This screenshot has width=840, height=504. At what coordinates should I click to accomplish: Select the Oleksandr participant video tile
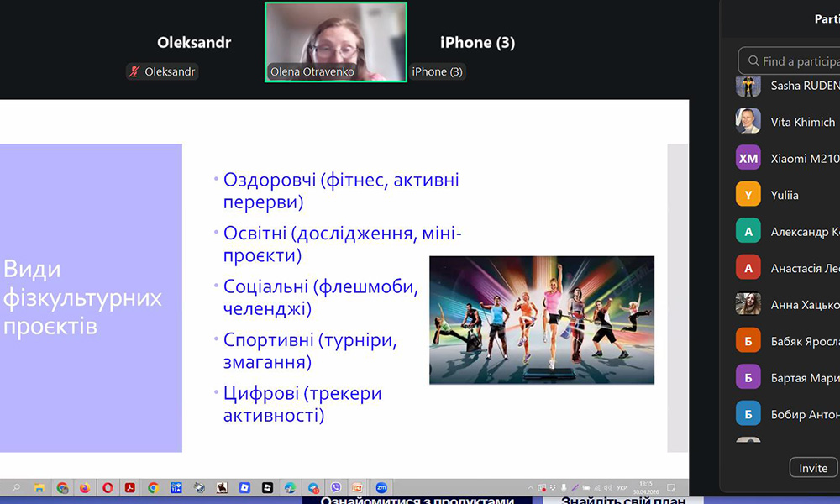pyautogui.click(x=194, y=42)
